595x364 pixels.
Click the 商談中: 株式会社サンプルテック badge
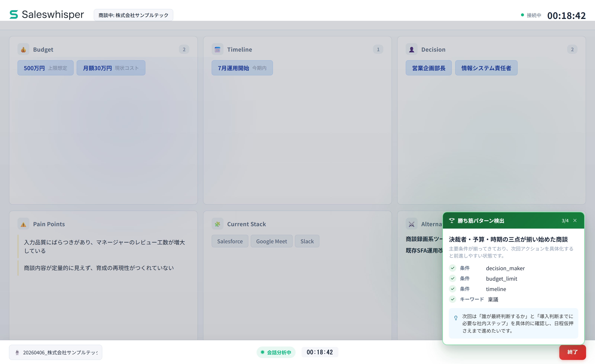pyautogui.click(x=133, y=15)
